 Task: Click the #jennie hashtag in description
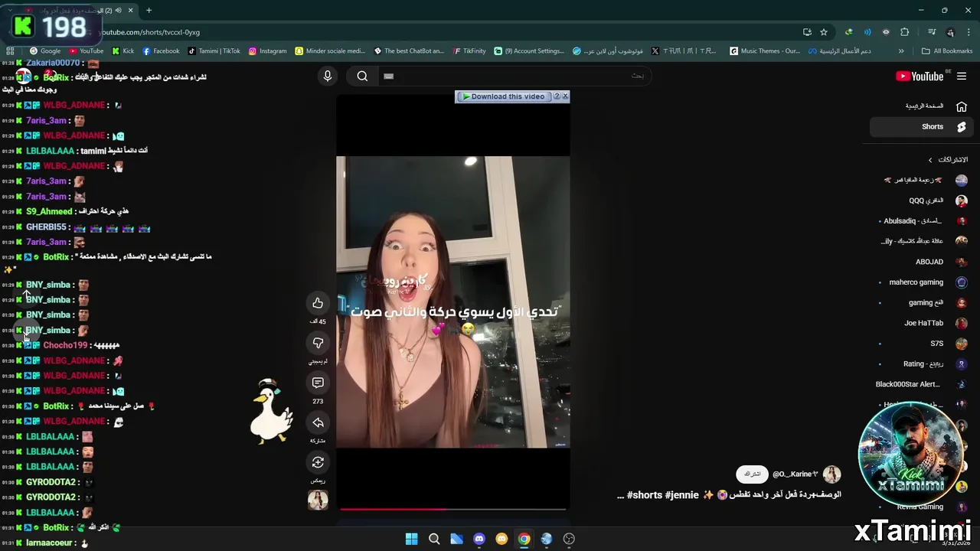[x=681, y=495]
